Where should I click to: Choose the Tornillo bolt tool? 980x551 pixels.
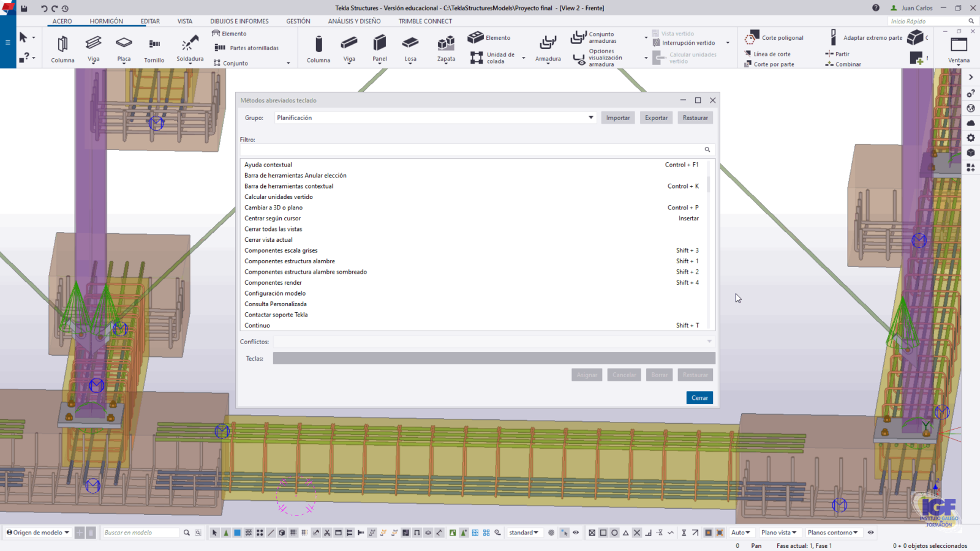tap(154, 48)
